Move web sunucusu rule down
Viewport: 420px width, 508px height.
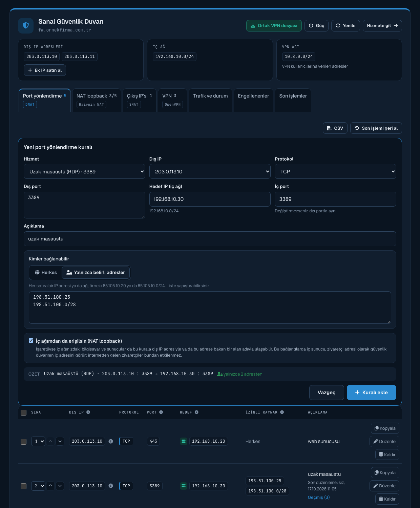tap(60, 441)
